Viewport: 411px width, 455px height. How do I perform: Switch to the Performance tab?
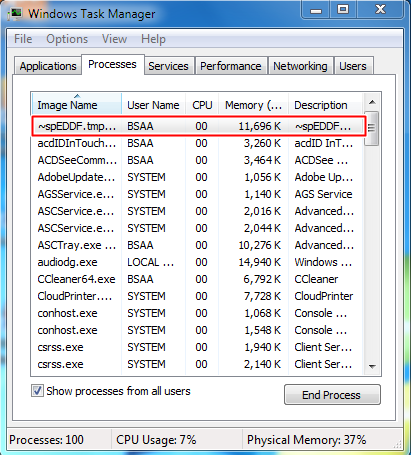[x=231, y=66]
